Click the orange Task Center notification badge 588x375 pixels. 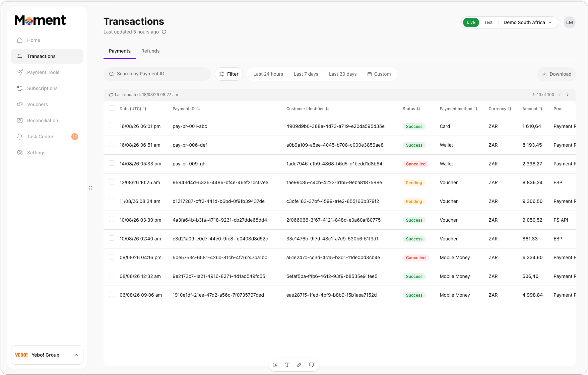point(75,137)
